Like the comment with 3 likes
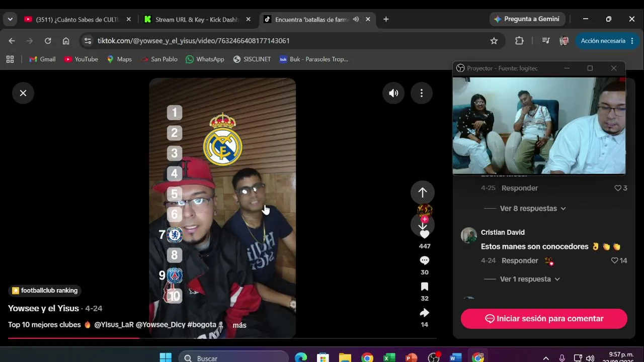The height and width of the screenshot is (362, 644). pyautogui.click(x=618, y=188)
